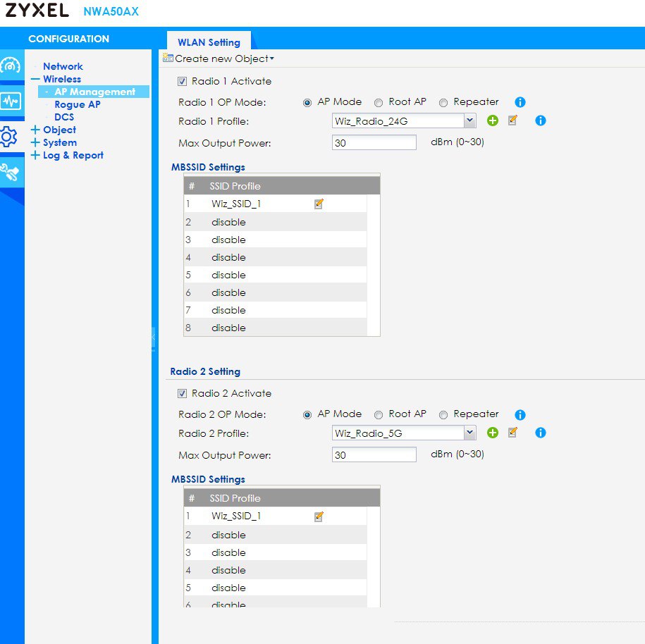645x644 pixels.
Task: Click the Radio 2 Setting section heading
Action: [x=205, y=371]
